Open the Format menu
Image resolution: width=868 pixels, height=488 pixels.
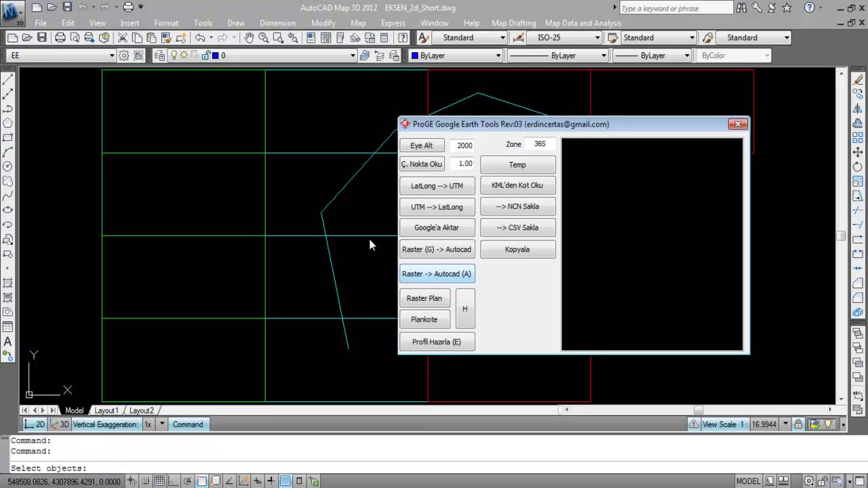click(x=166, y=23)
